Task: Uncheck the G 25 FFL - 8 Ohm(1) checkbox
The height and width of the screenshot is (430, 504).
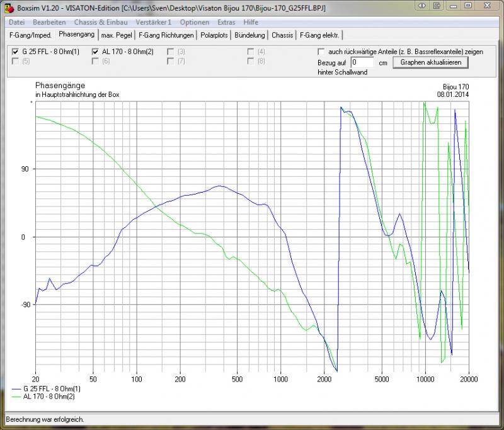Action: click(16, 51)
